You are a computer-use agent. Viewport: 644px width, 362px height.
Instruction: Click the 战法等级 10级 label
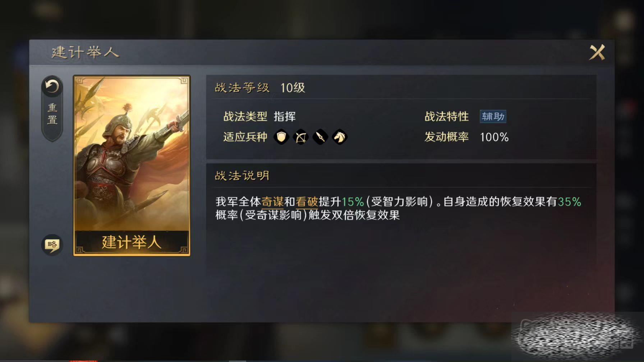pyautogui.click(x=260, y=87)
